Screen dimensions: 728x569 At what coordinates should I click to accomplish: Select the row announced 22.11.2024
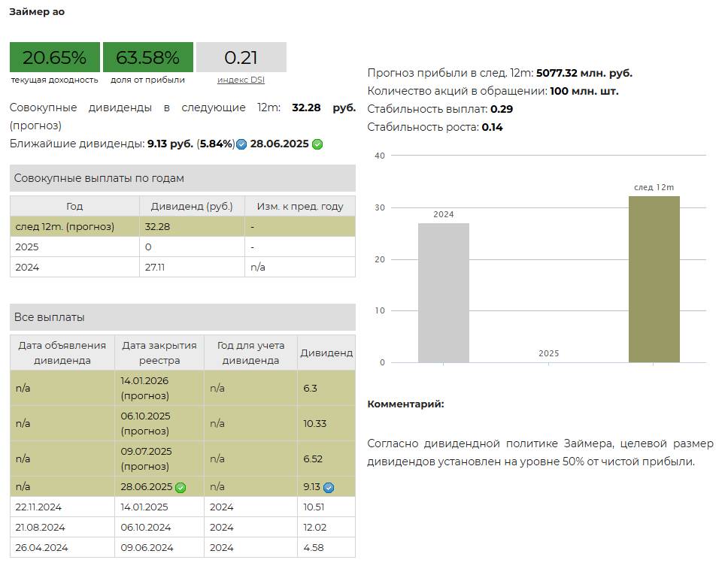(x=182, y=507)
